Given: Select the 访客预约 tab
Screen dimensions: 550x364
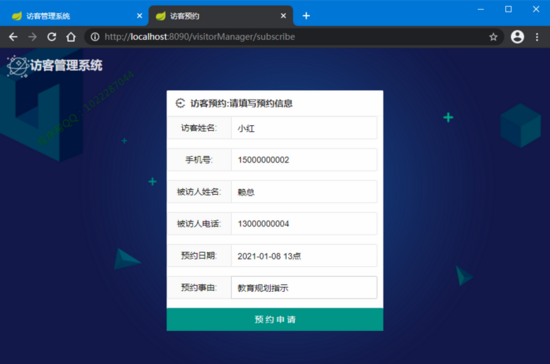Looking at the screenshot, I should coord(221,16).
